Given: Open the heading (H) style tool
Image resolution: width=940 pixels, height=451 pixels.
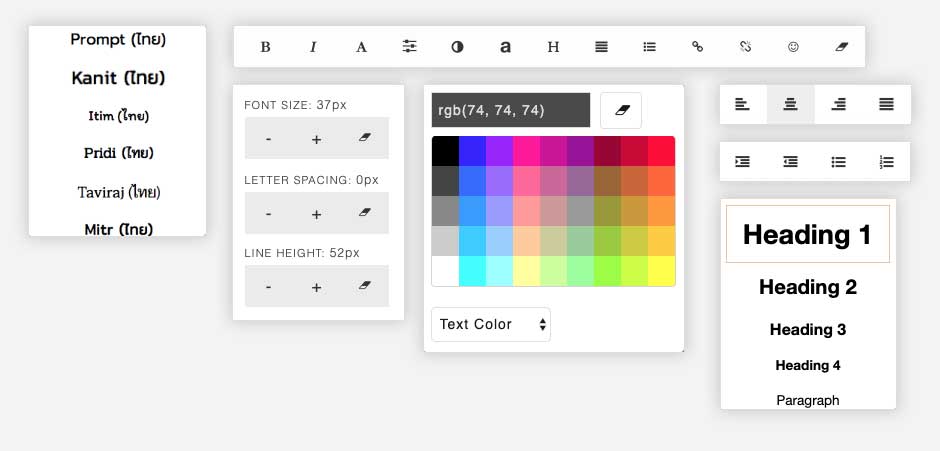Looking at the screenshot, I should tap(553, 47).
